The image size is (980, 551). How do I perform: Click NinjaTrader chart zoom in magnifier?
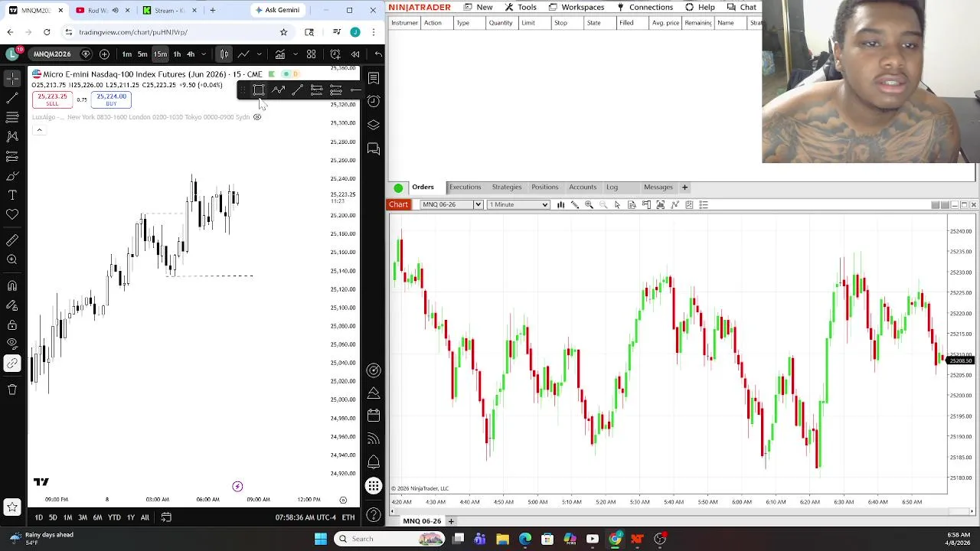point(589,204)
